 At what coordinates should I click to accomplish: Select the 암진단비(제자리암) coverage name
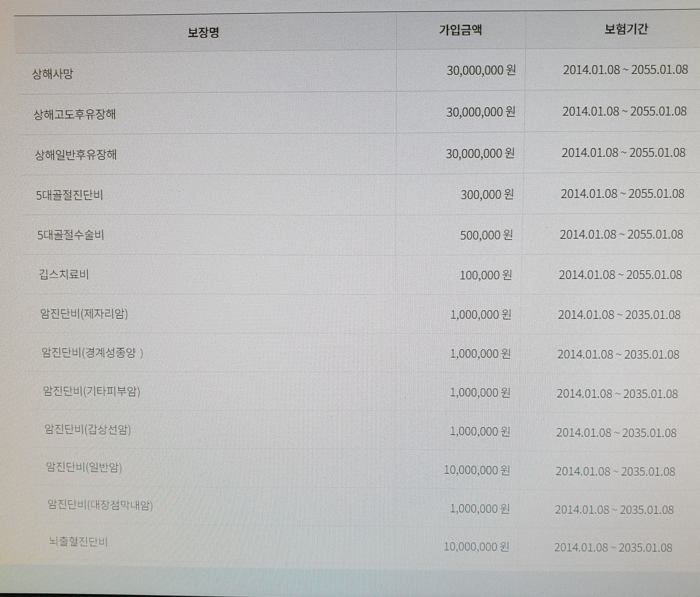[84, 314]
